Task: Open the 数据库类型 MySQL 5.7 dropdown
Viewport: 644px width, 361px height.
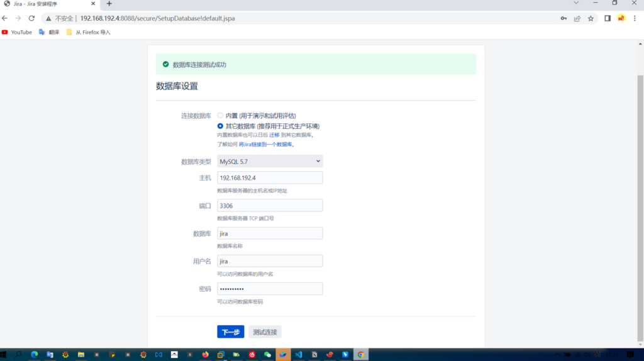Action: (x=270, y=162)
